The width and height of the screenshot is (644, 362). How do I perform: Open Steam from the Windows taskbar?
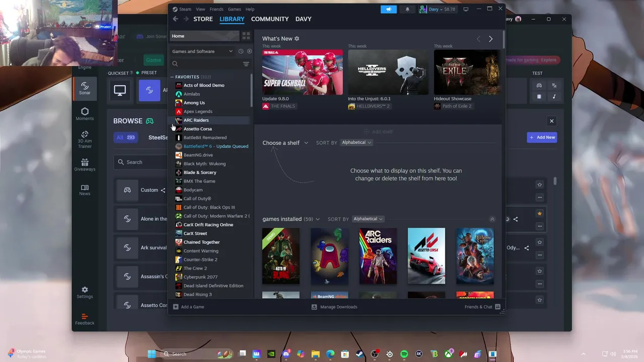360,354
